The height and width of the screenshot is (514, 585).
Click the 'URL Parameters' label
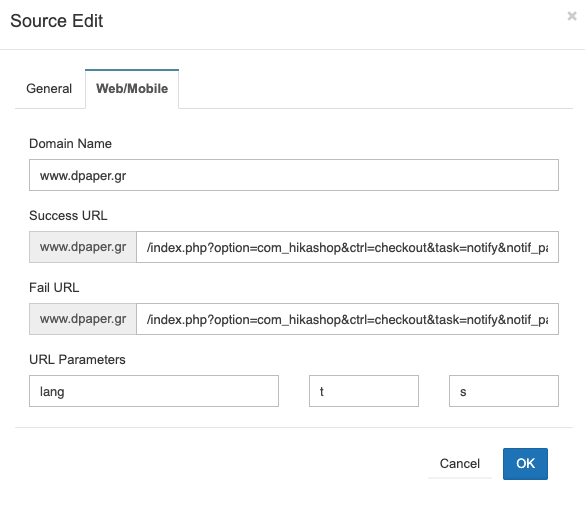(77, 360)
